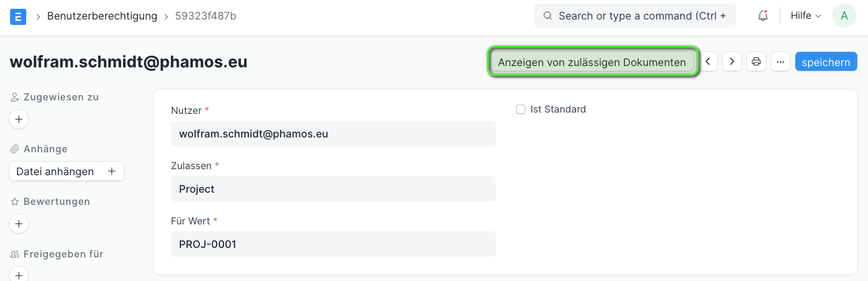The width and height of the screenshot is (868, 281).
Task: Open the notifications bell
Action: coord(762,15)
